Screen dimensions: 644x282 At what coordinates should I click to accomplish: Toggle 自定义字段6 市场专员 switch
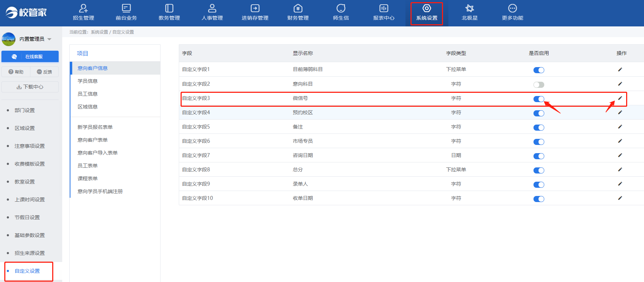[x=539, y=142]
